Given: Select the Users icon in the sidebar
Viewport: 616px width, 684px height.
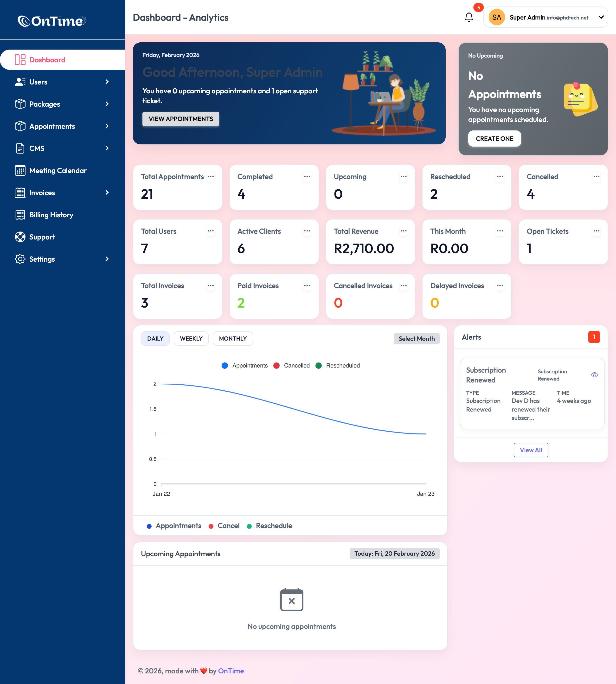Looking at the screenshot, I should pyautogui.click(x=20, y=82).
